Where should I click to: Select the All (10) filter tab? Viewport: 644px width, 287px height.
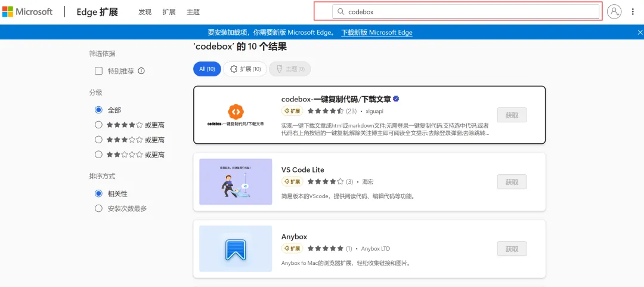[x=207, y=69]
